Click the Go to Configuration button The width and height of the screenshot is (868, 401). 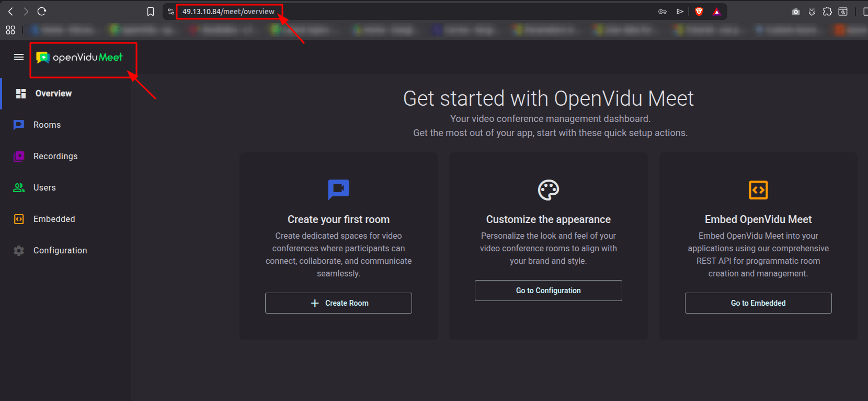549,291
